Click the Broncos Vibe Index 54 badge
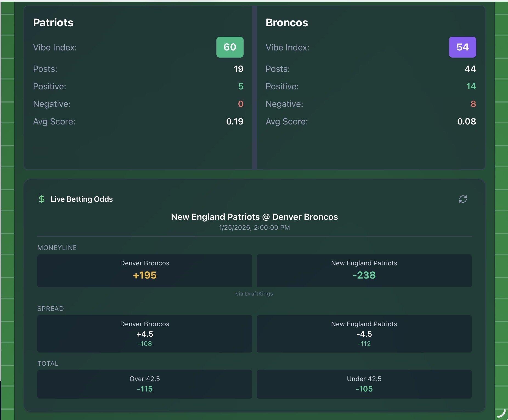 462,47
